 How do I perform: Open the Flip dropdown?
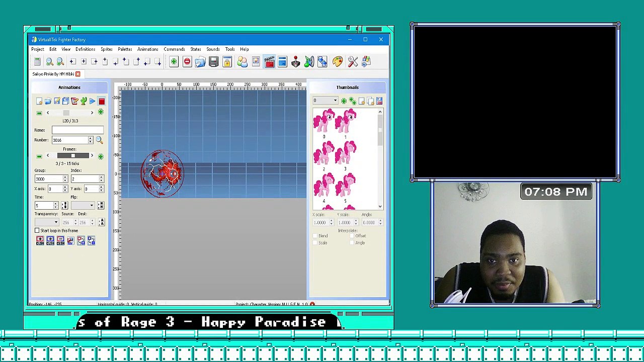(x=83, y=205)
